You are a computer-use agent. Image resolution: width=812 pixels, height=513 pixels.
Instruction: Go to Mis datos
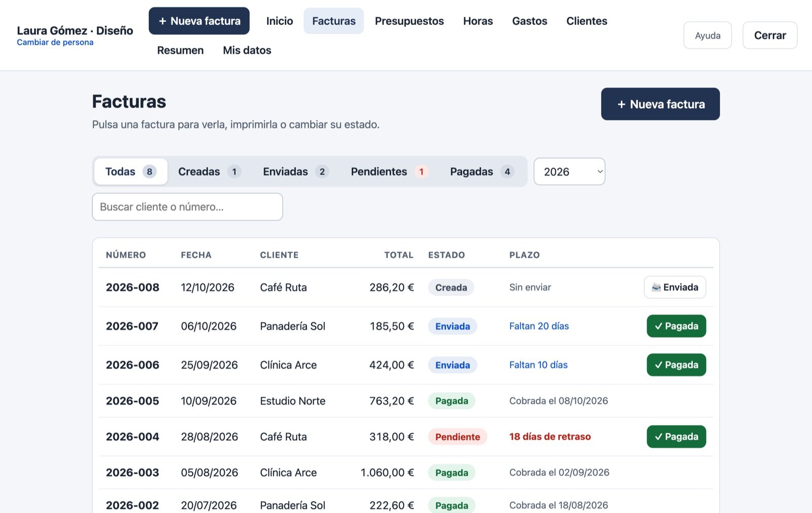click(247, 50)
